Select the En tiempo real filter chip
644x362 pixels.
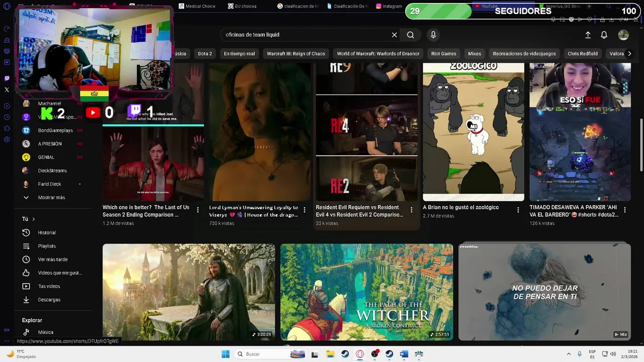click(239, 54)
